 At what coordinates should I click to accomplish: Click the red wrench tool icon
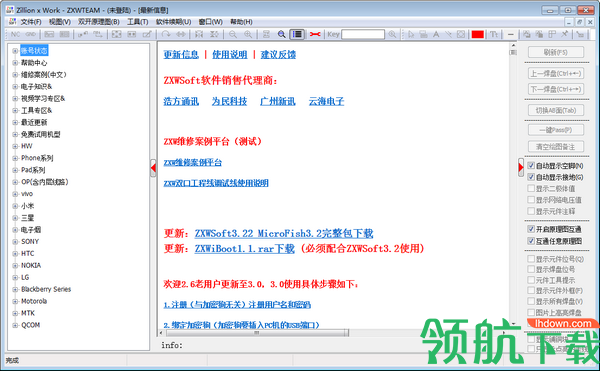point(315,34)
